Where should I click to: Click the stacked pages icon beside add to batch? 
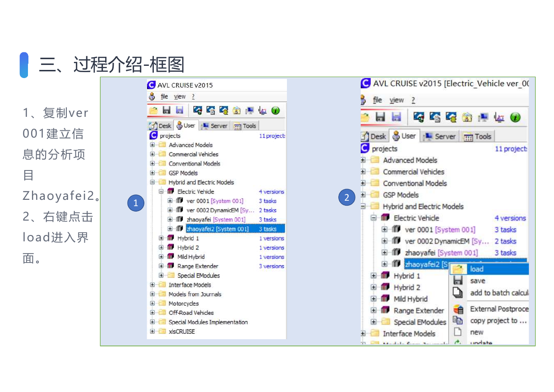pos(458,293)
